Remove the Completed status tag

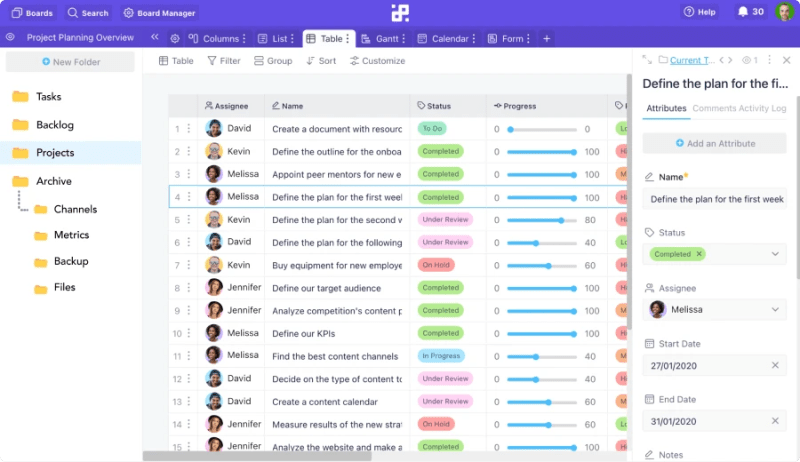699,254
